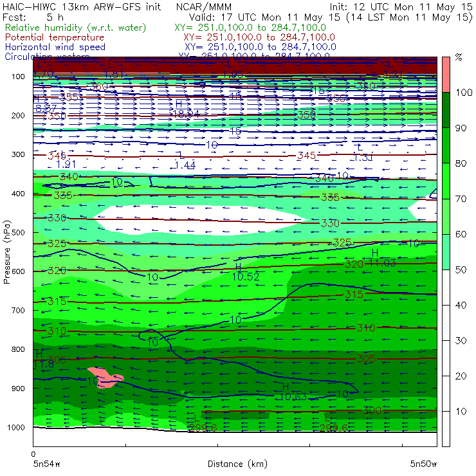Image resolution: width=476 pixels, height=476 pixels.
Task: Click the "200" pressure axis tick label
Action: (x=18, y=115)
